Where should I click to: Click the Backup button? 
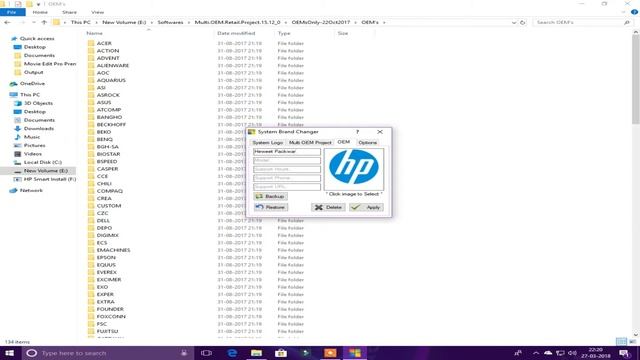pos(270,196)
